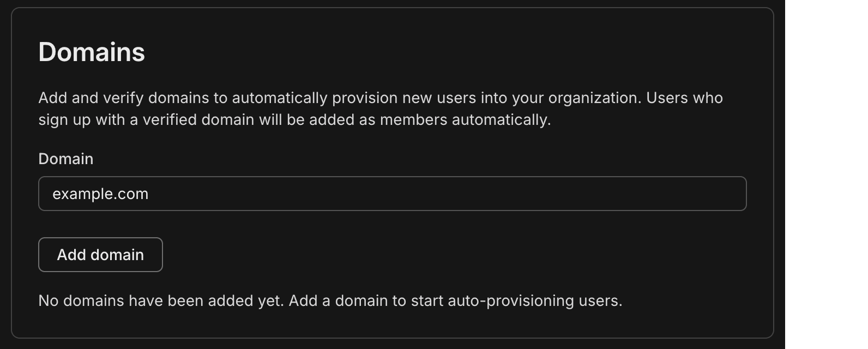Select the example.com placeholder text
Image resolution: width=868 pixels, height=349 pixels.
tap(100, 193)
